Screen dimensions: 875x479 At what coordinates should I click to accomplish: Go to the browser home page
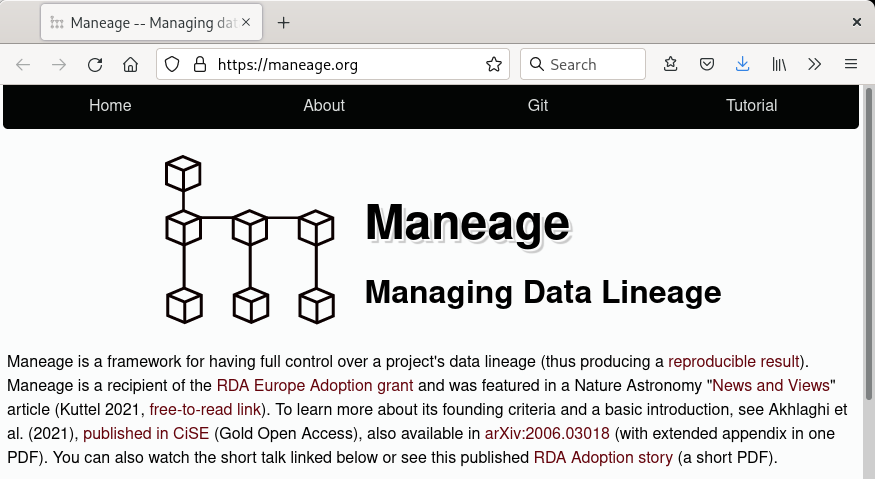point(130,65)
